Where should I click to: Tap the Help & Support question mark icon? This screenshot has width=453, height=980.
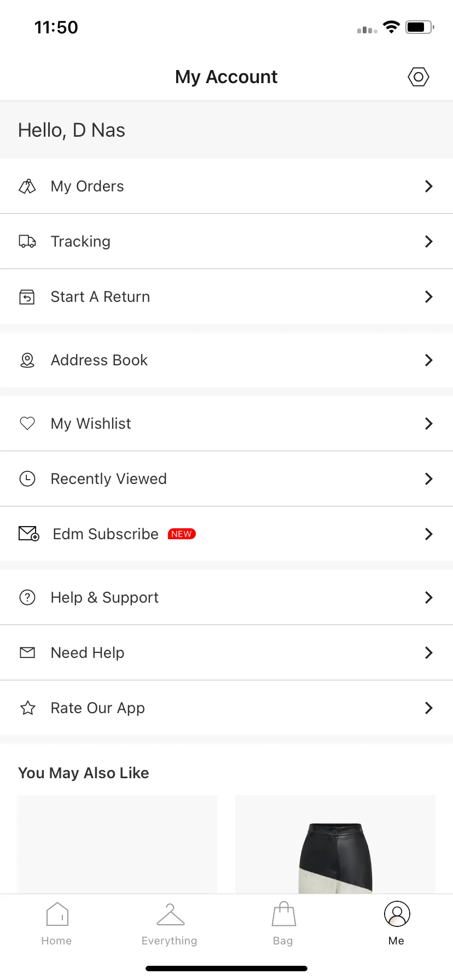(x=27, y=597)
